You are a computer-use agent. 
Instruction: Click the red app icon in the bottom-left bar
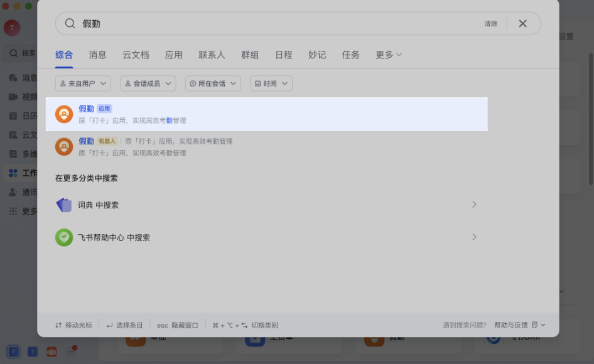(x=51, y=352)
